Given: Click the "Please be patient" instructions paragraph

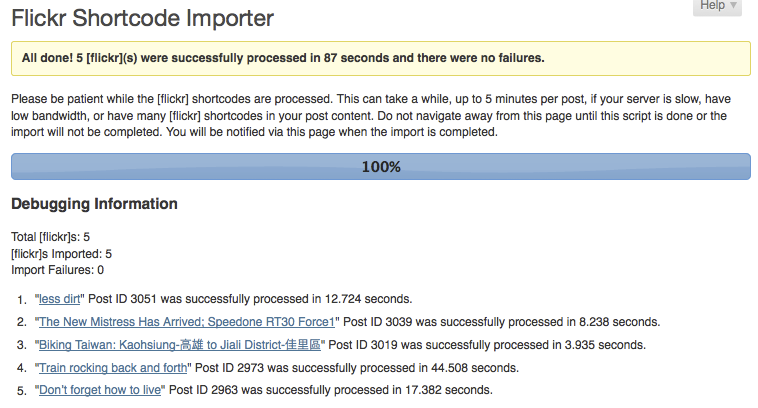Looking at the screenshot, I should tap(371, 116).
